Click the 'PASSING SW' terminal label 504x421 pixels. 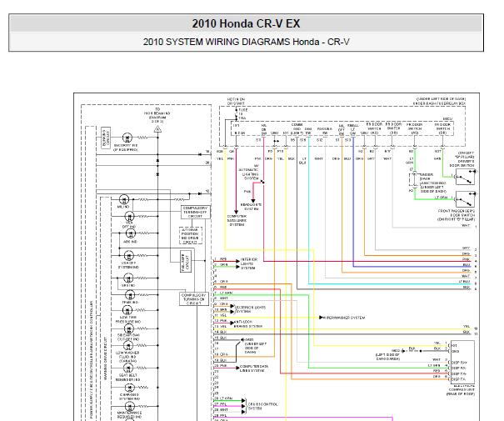[325, 131]
